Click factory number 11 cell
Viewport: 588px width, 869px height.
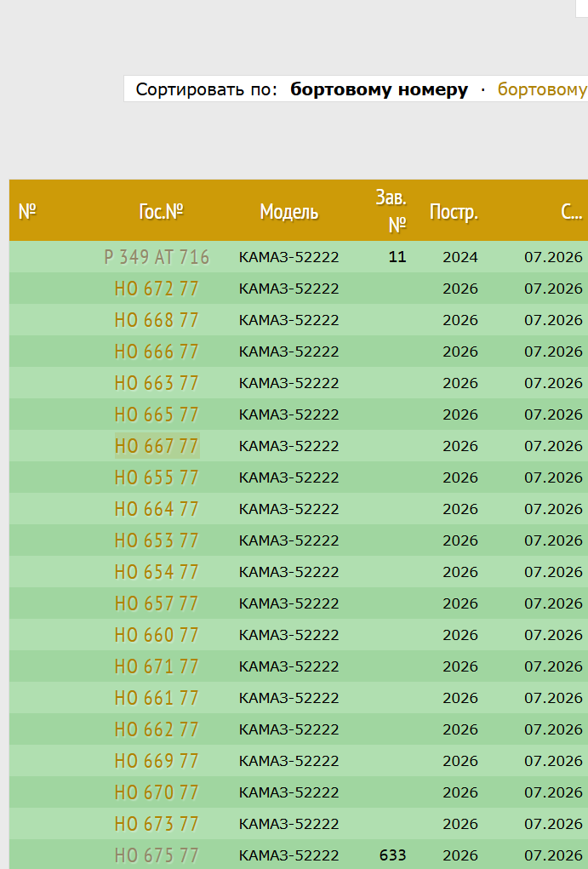(x=397, y=257)
